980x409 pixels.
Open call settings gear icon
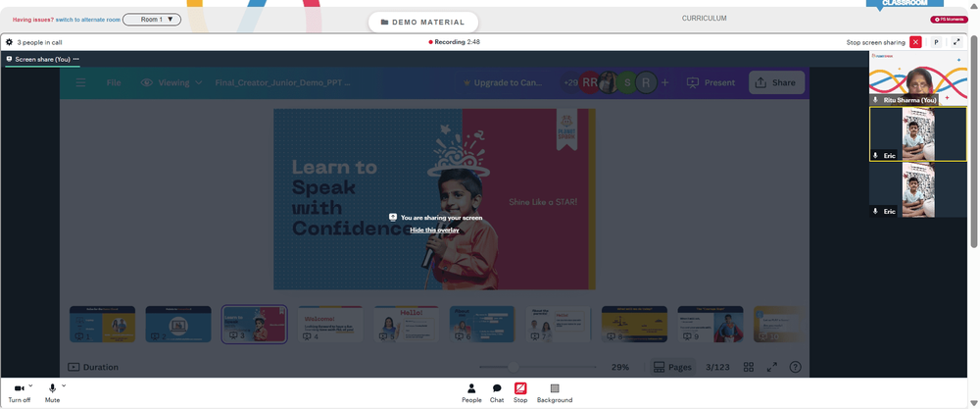[10, 42]
